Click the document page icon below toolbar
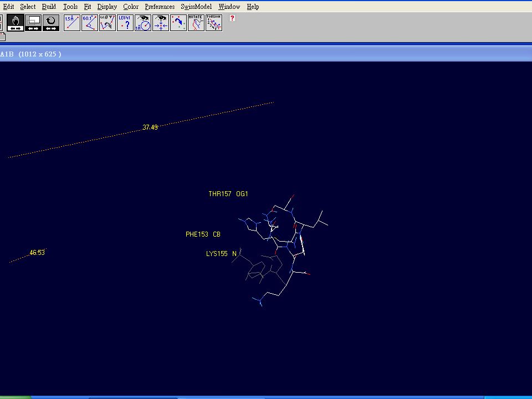The width and height of the screenshot is (532, 399). [x=2, y=37]
